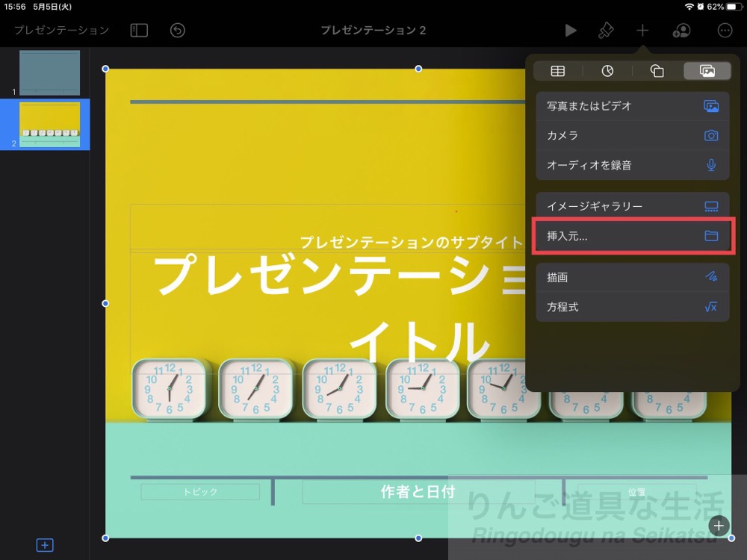The width and height of the screenshot is (747, 560).
Task: Tap the Undo arrow icon
Action: tap(177, 31)
